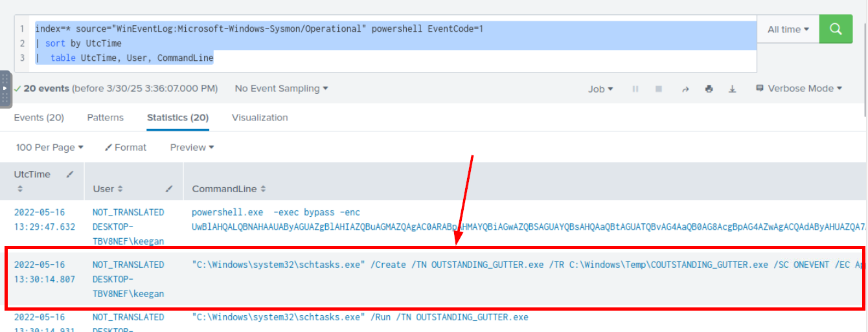
Task: Change the Verbose Mode search mode
Action: [x=799, y=89]
